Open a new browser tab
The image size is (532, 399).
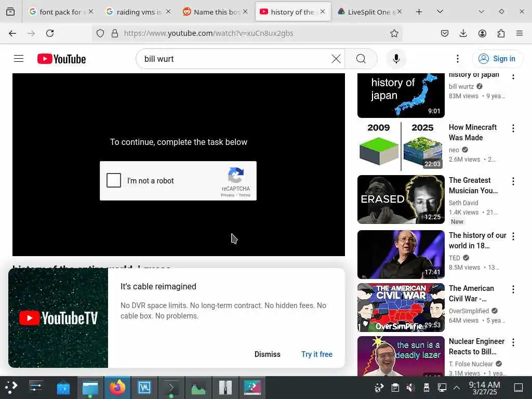419,12
